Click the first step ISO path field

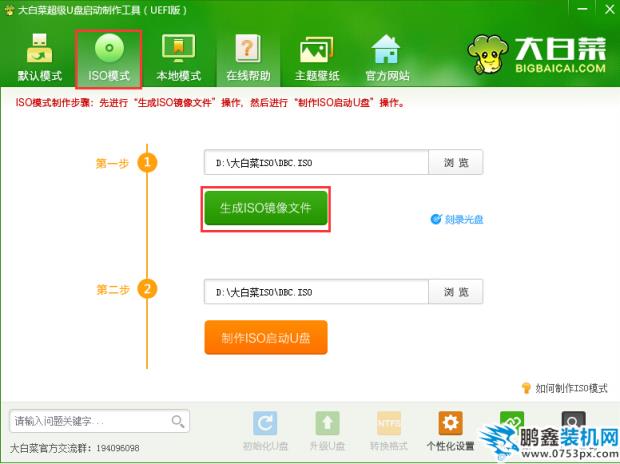pyautogui.click(x=316, y=162)
